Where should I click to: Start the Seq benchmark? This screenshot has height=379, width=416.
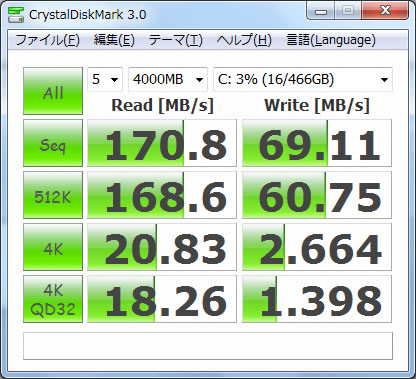coord(53,143)
